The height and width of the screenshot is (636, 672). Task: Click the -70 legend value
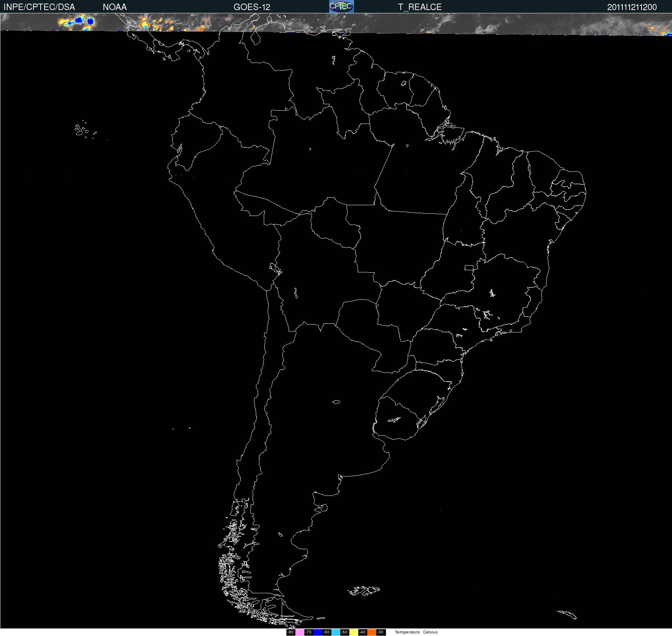click(x=308, y=632)
